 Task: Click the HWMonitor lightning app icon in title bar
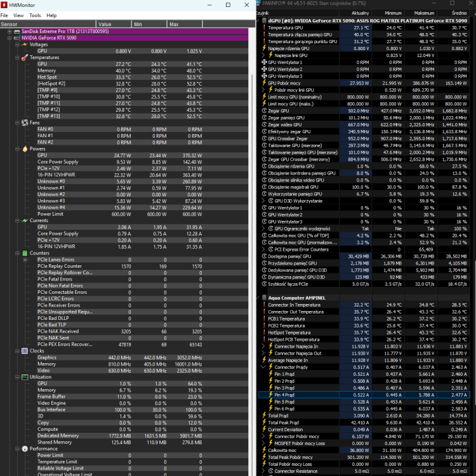coord(4,5)
